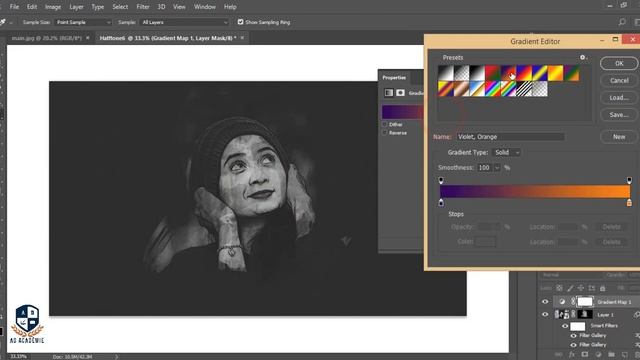
Task: Click lock position move icon
Action: click(x=581, y=288)
